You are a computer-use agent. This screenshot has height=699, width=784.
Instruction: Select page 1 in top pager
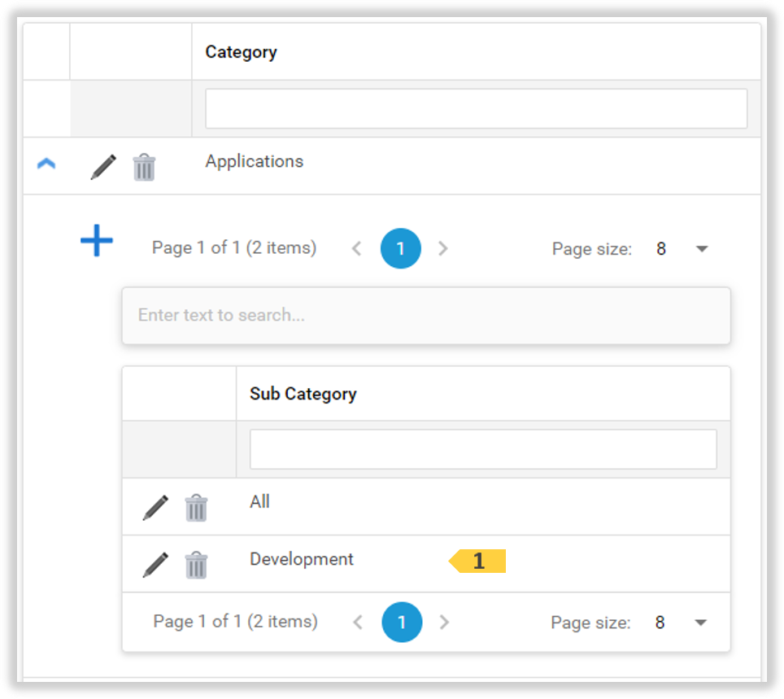tap(400, 249)
